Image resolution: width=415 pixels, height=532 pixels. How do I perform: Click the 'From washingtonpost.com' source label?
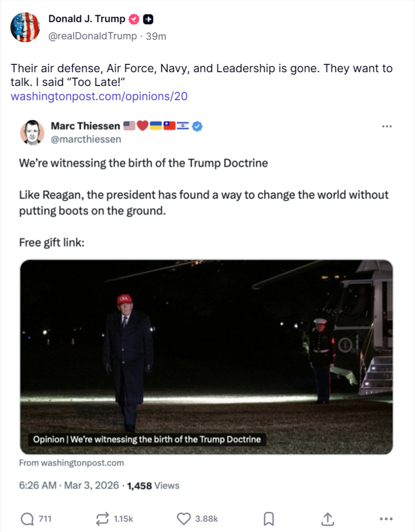(x=72, y=463)
